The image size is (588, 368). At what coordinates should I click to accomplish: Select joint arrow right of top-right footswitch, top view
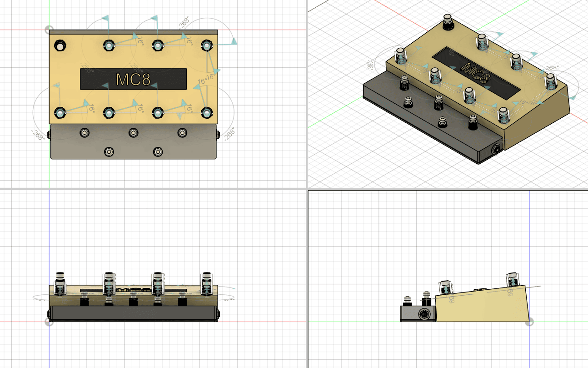tap(234, 41)
